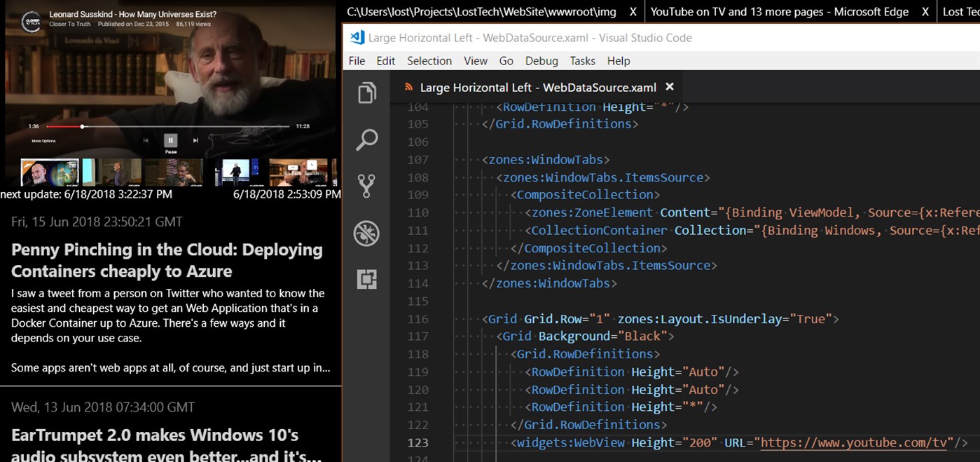Open the Selection menu
The width and height of the screenshot is (980, 462).
pyautogui.click(x=429, y=61)
